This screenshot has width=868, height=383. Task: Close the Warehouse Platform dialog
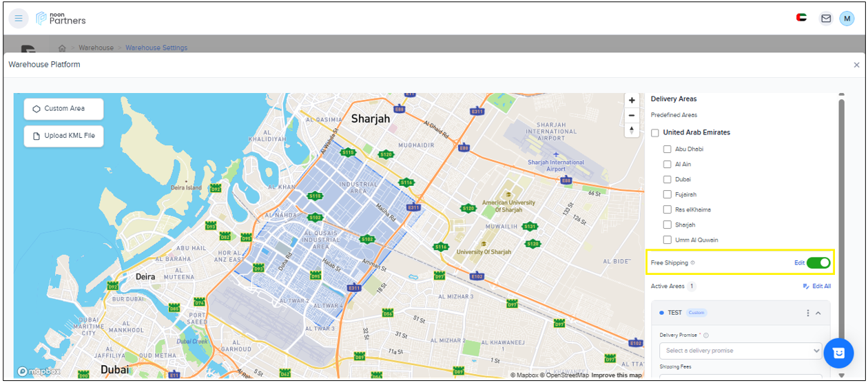pyautogui.click(x=856, y=65)
